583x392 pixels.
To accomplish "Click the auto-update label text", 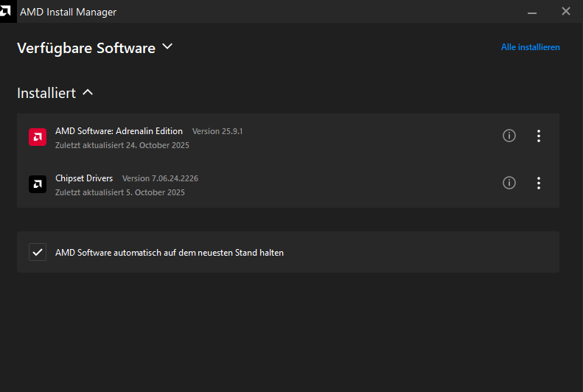I will click(170, 253).
